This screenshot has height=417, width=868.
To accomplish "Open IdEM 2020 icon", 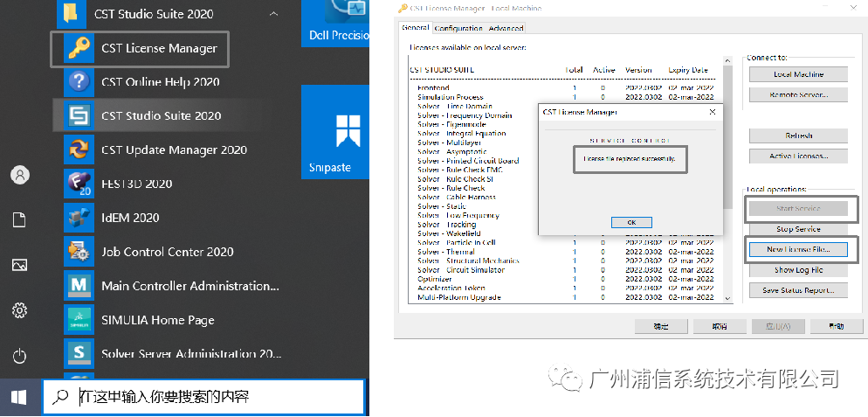I will pyautogui.click(x=79, y=218).
